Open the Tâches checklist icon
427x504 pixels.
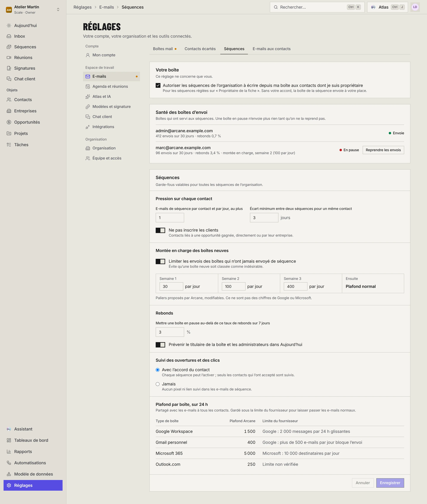point(9,145)
